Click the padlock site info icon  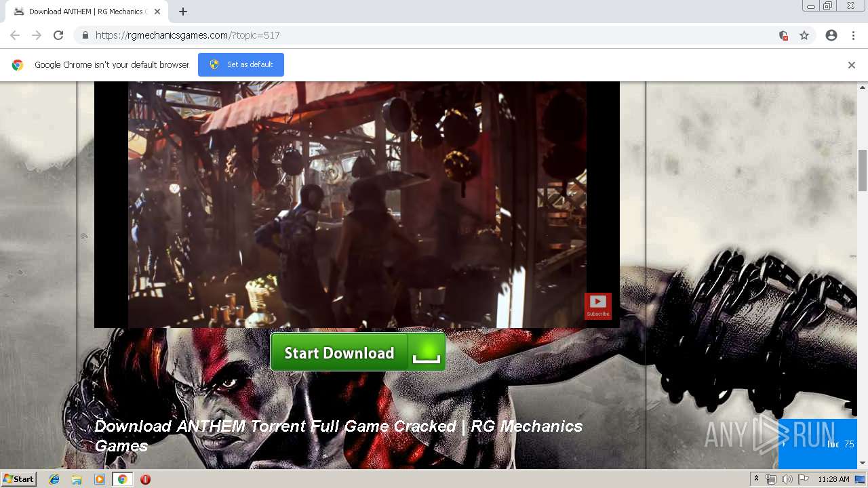[85, 35]
